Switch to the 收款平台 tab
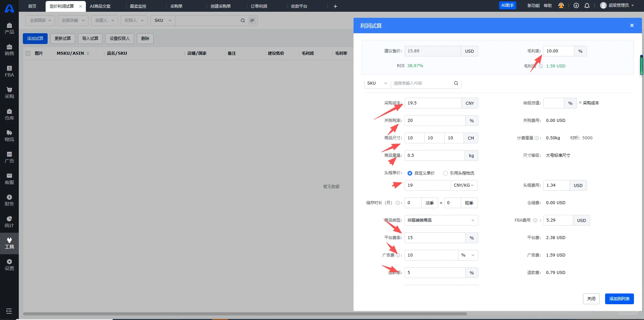This screenshot has width=644, height=320. 299,6
